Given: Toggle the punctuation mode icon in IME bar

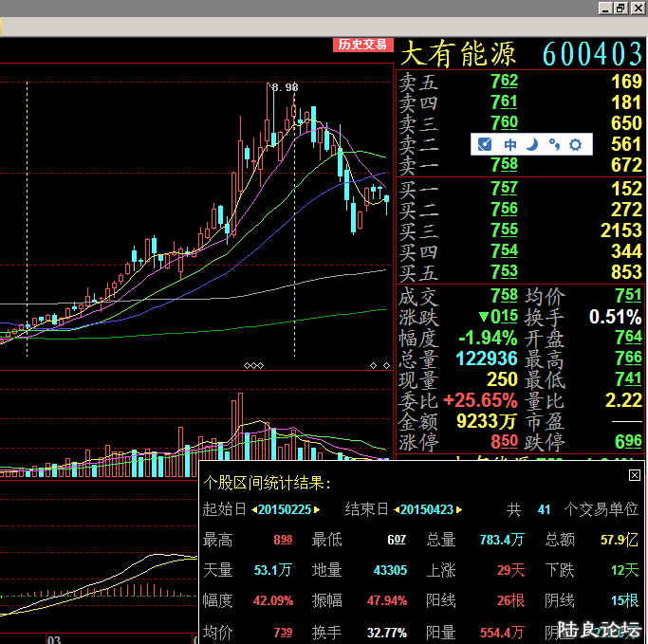Looking at the screenshot, I should coord(554,144).
